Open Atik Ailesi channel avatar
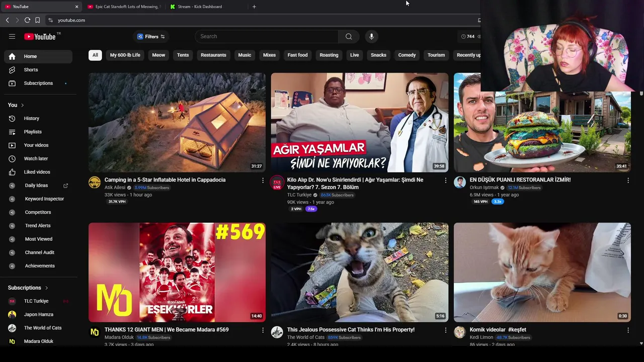This screenshot has width=644, height=362. click(95, 182)
